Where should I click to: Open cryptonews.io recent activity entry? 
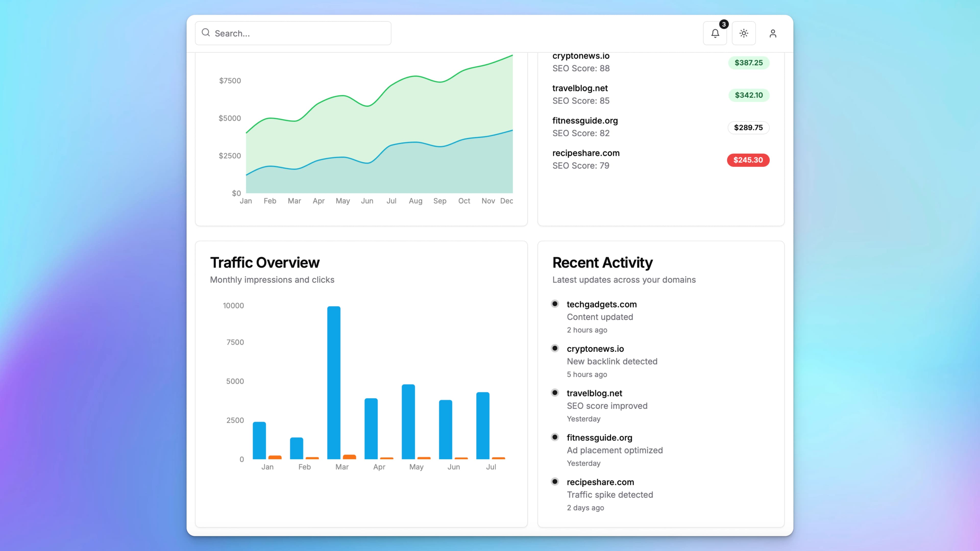[595, 349]
